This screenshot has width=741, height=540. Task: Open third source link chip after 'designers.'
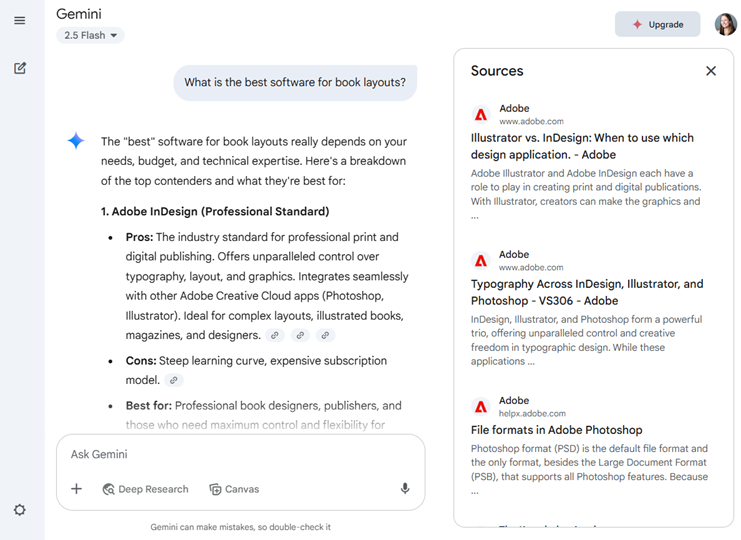click(x=325, y=335)
